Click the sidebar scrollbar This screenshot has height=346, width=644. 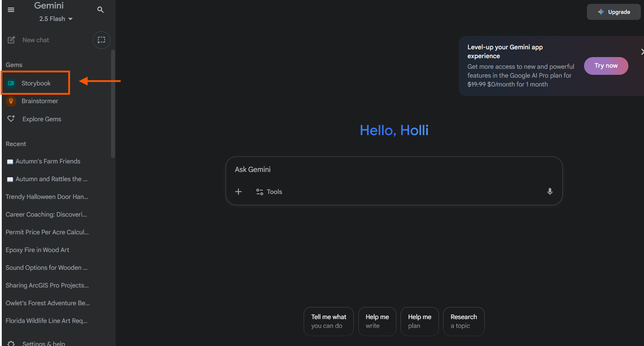[113, 104]
